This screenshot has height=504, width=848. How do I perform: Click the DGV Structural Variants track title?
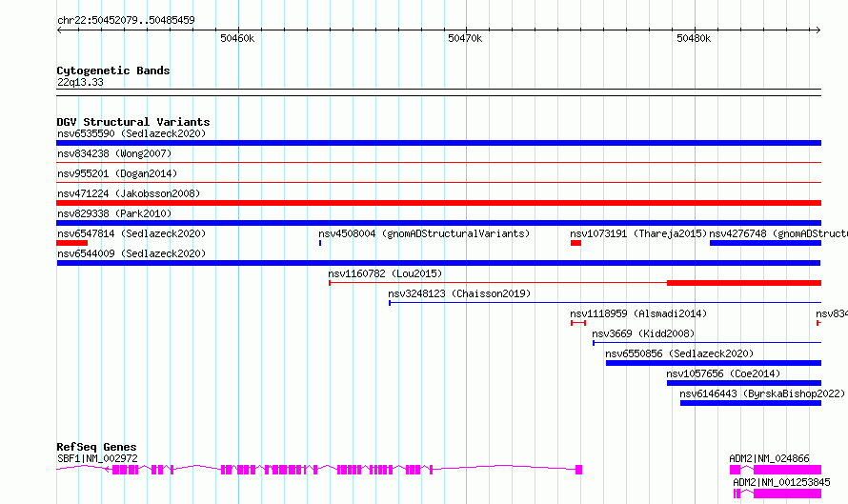point(133,122)
